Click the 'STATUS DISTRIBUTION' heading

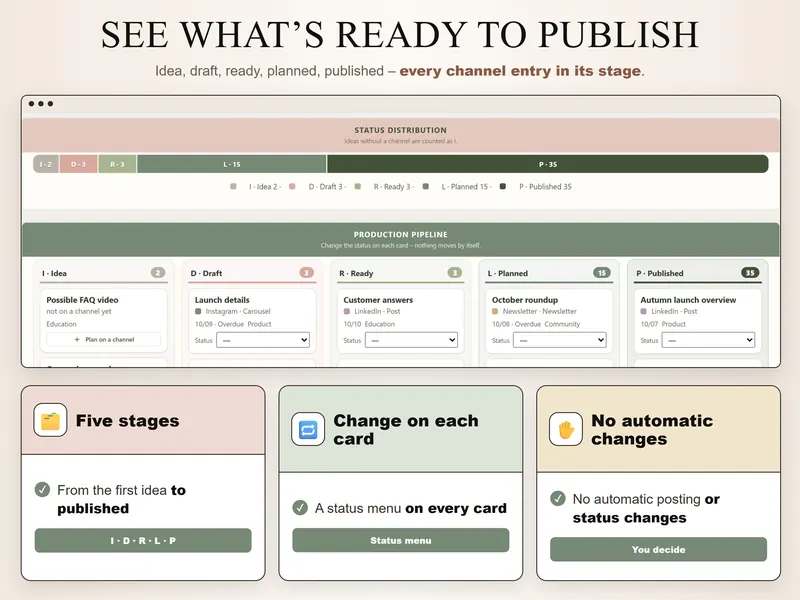[401, 130]
